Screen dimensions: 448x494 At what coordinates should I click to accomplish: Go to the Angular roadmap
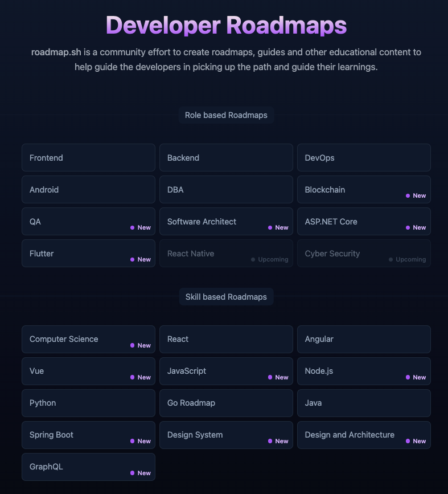[364, 340]
